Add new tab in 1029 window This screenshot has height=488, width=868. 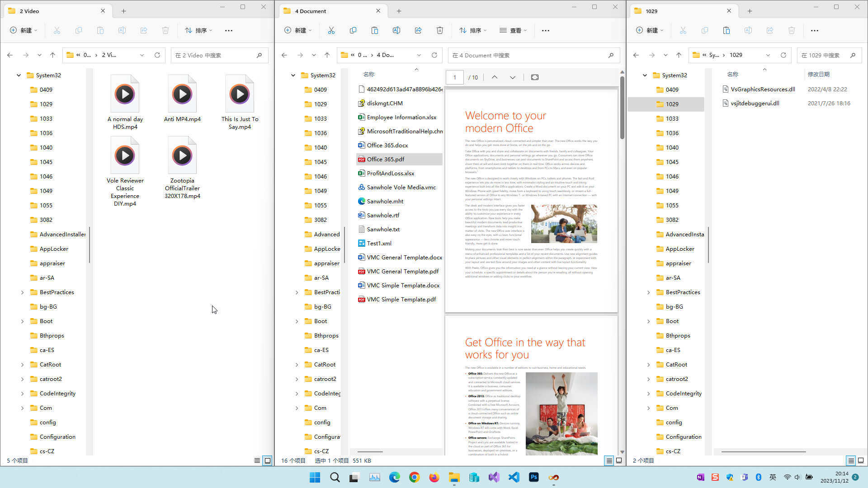tap(750, 11)
